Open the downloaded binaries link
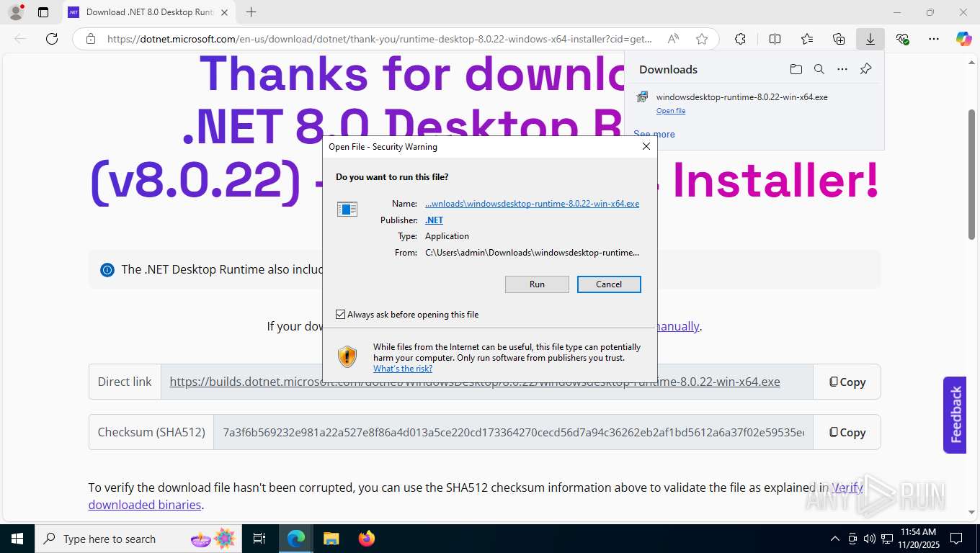 tap(145, 505)
